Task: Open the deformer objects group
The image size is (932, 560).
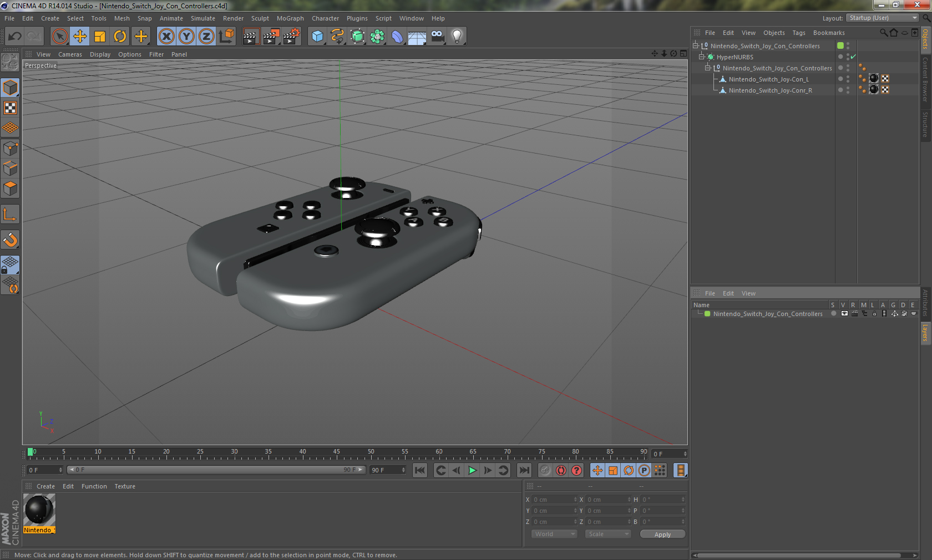Action: click(x=397, y=37)
